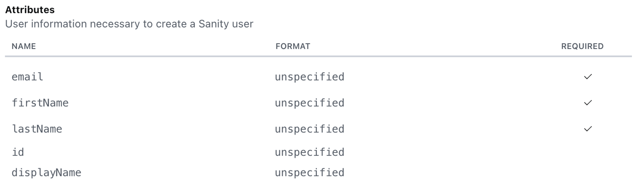
Task: Click the empty required cell for displayName
Action: pyautogui.click(x=587, y=173)
